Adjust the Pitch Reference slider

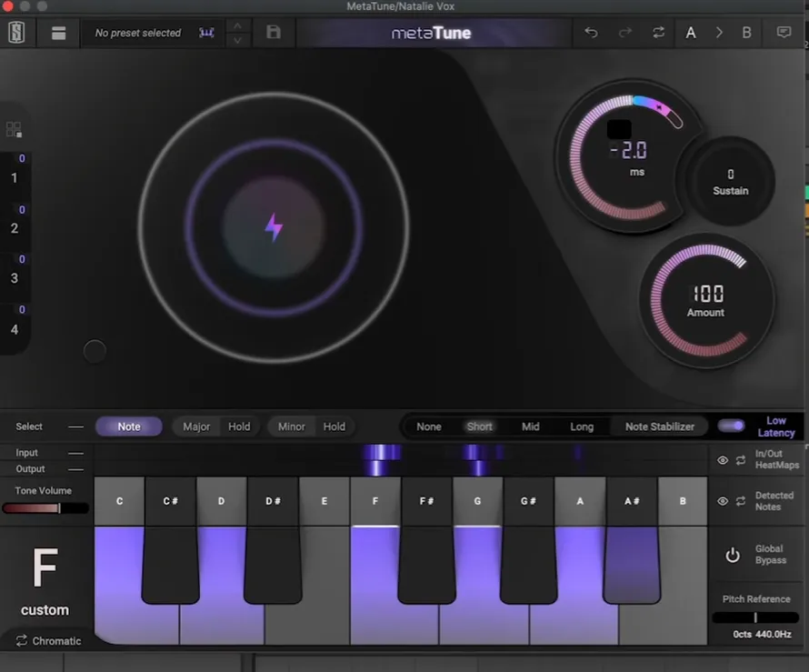(x=755, y=617)
